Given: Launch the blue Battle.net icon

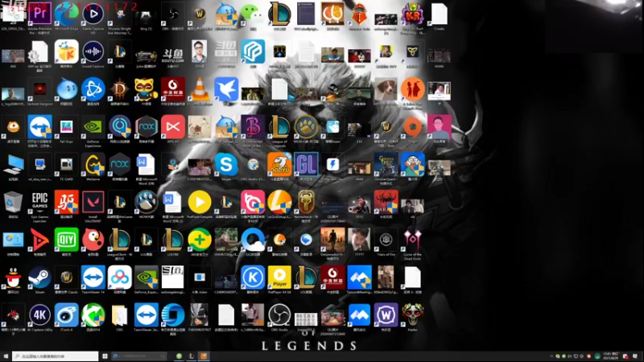Looking at the screenshot, I should (93, 89).
